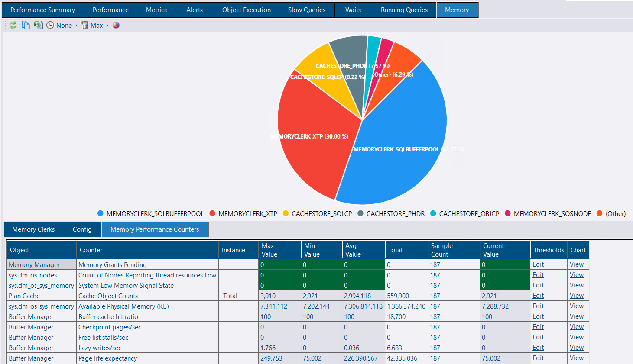Edit thresholds for Memory Grants Pending
The width and height of the screenshot is (633, 364).
click(538, 264)
